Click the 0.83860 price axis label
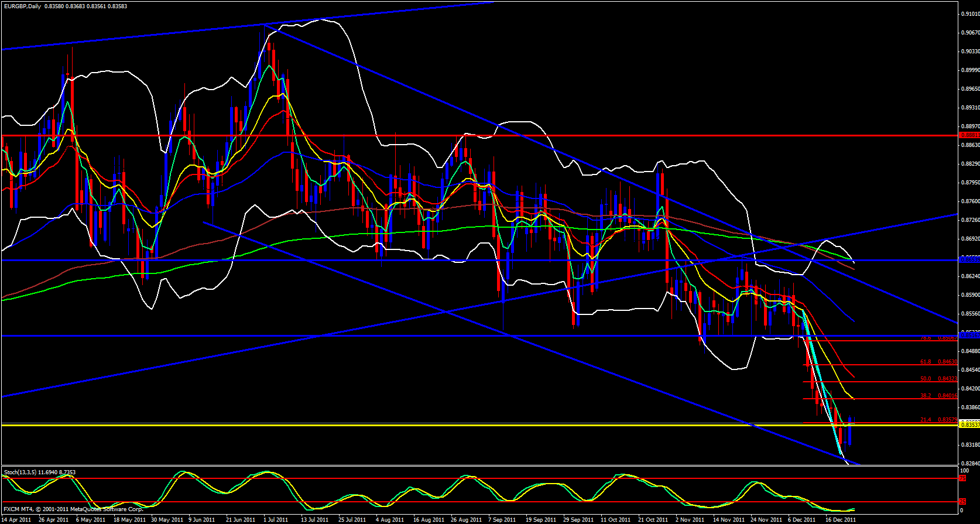 coord(971,407)
